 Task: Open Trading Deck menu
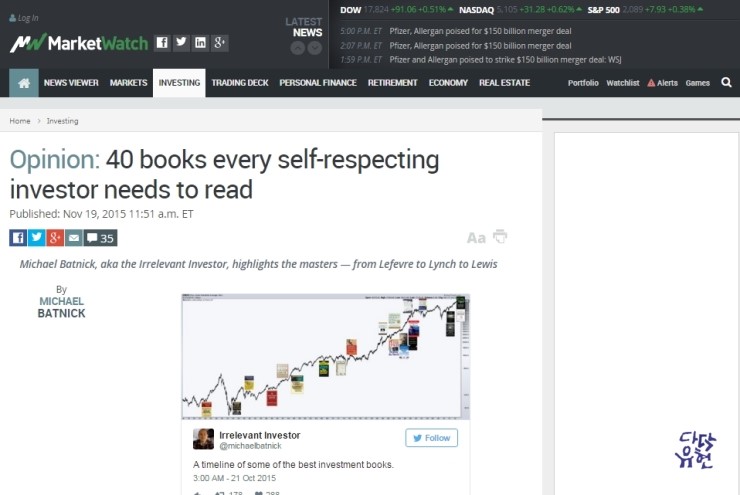[240, 83]
